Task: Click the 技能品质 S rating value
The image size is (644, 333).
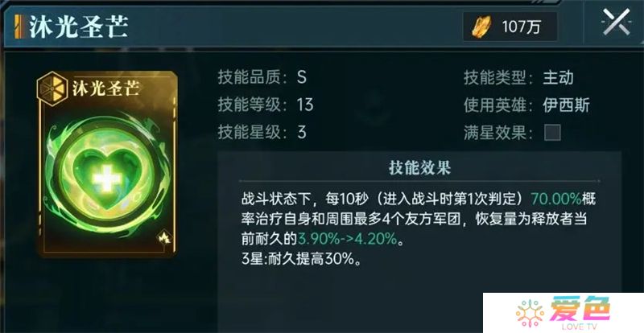Action: click(x=301, y=77)
